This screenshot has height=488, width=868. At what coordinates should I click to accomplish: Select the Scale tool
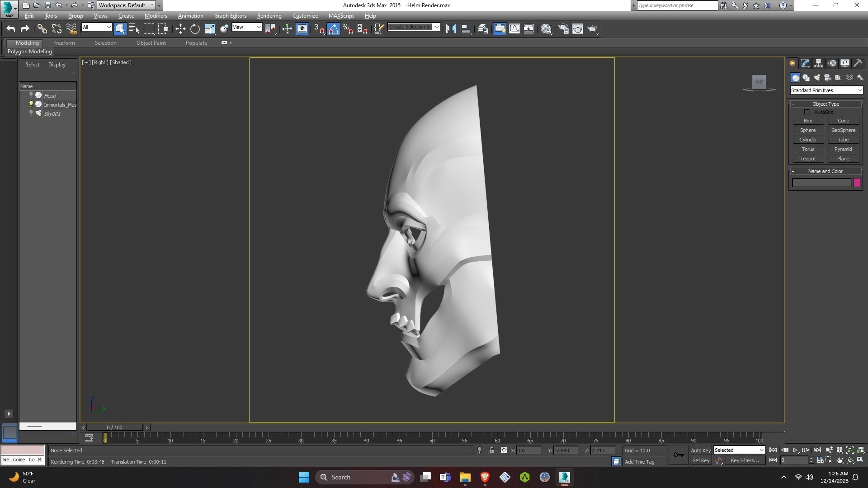click(x=210, y=29)
